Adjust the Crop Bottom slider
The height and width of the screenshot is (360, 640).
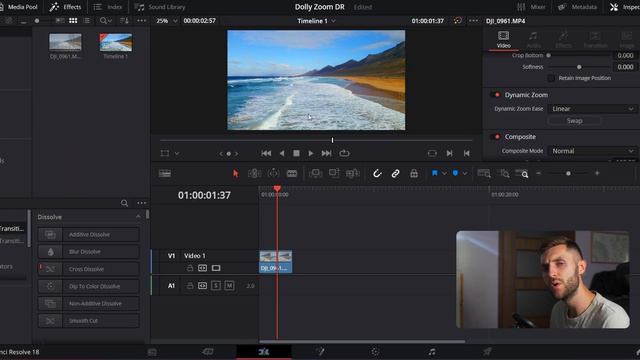coord(549,56)
